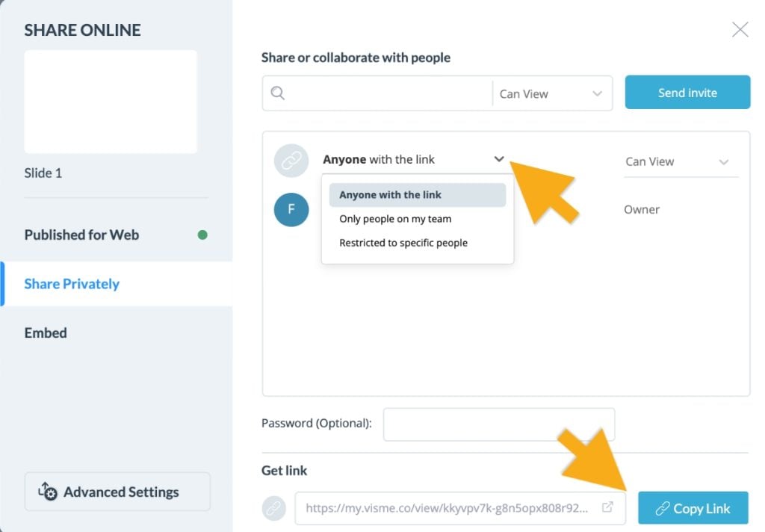Click the Slide 1 thumbnail

pyautogui.click(x=111, y=102)
